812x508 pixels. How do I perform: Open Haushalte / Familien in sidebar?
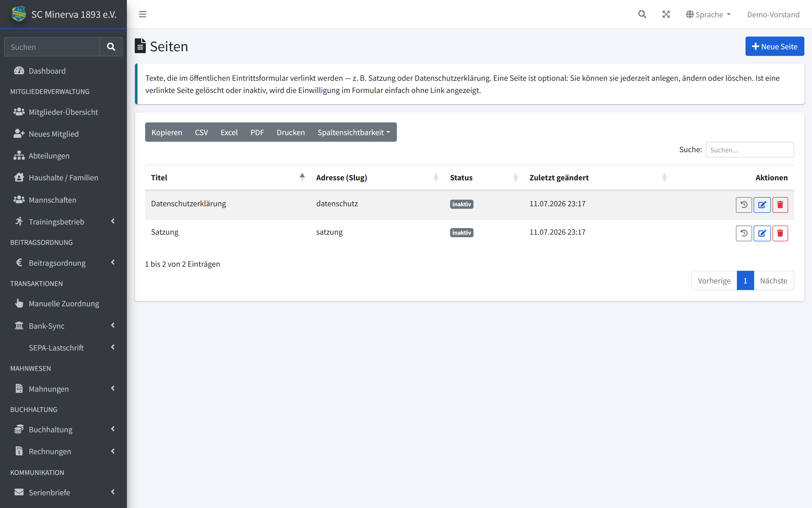click(63, 177)
